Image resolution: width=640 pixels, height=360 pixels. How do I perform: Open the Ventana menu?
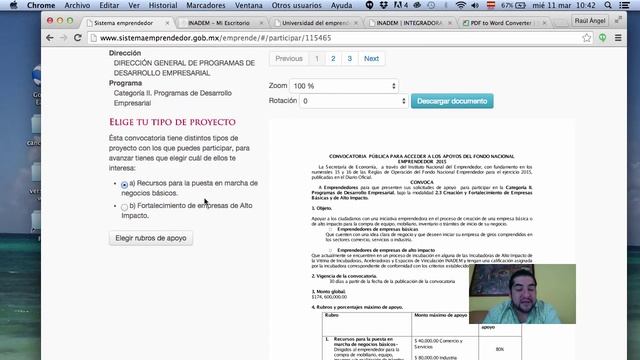tap(249, 5)
